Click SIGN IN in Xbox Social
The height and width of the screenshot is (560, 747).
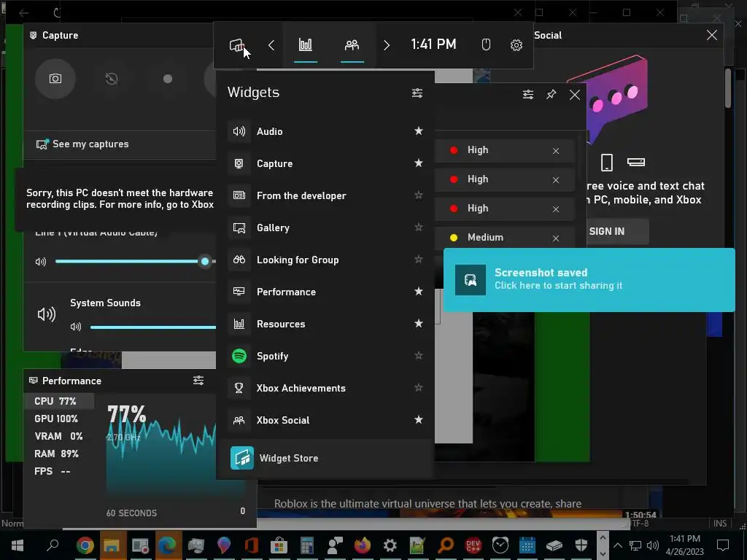[606, 231]
